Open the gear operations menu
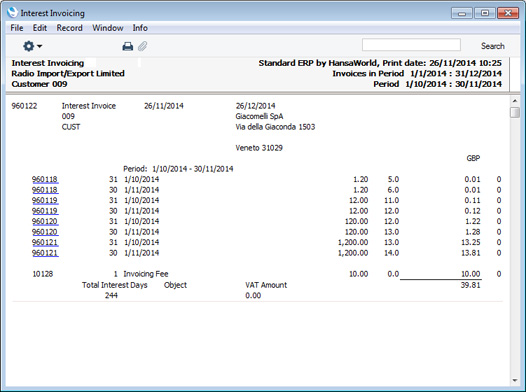The width and height of the screenshot is (526, 392). tap(32, 46)
